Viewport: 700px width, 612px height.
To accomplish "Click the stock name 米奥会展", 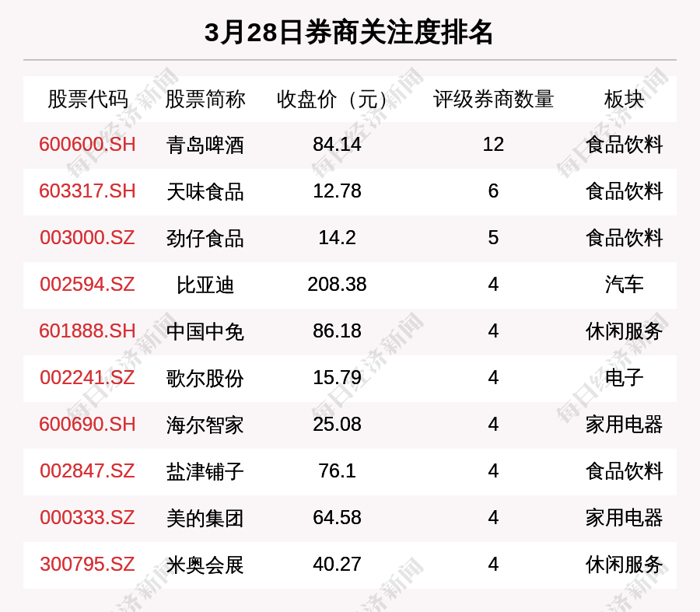I will tap(205, 565).
